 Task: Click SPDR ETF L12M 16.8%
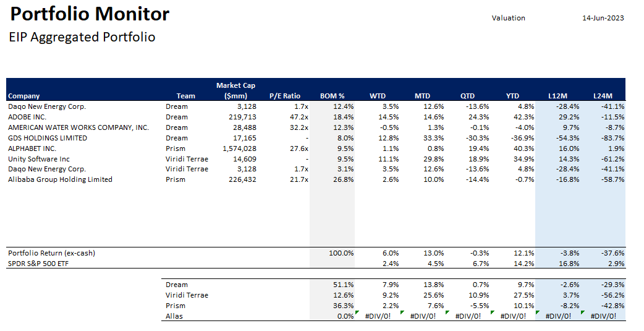[569, 264]
